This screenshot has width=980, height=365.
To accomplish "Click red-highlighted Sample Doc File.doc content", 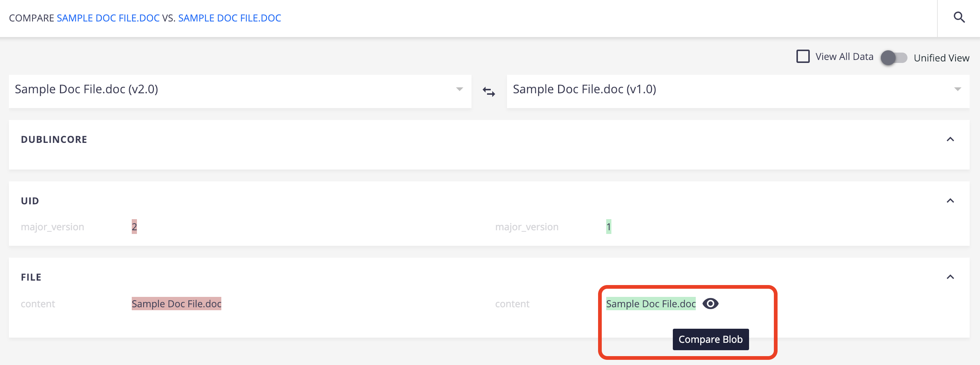I will tap(177, 304).
